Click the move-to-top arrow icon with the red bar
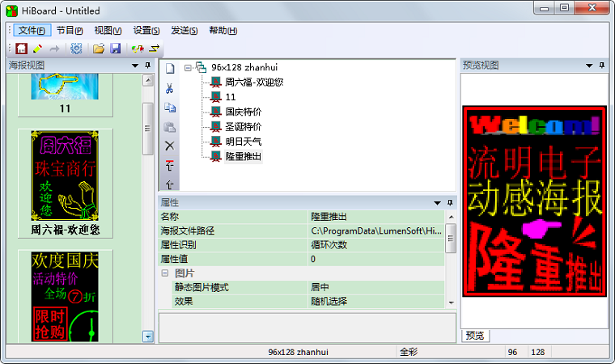 point(170,166)
